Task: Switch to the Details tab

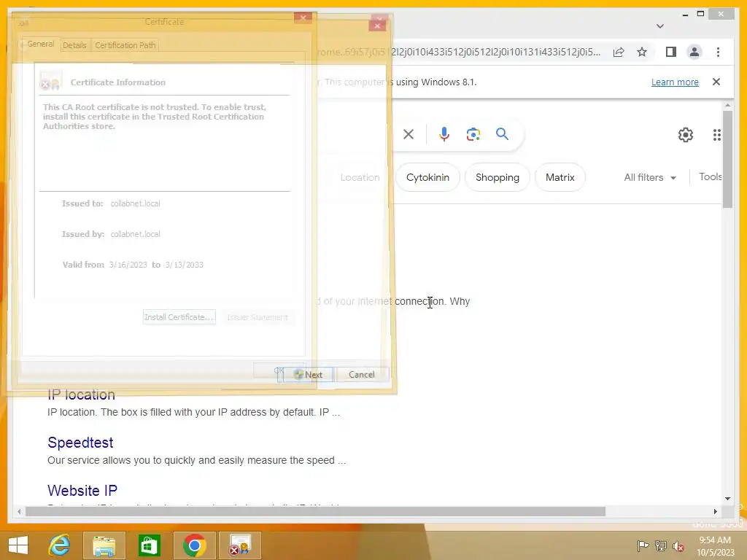Action: pyautogui.click(x=75, y=45)
